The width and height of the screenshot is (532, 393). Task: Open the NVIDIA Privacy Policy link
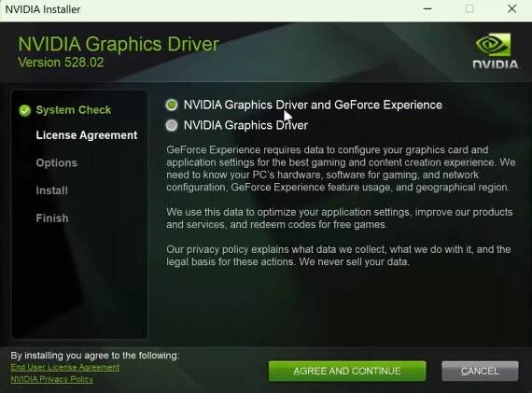[52, 379]
